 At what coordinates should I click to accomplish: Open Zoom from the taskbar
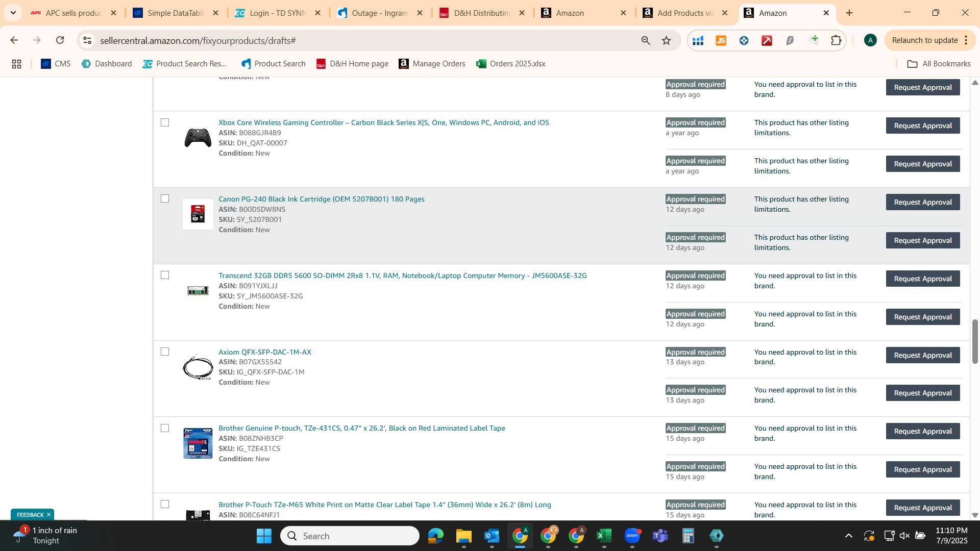(x=632, y=536)
